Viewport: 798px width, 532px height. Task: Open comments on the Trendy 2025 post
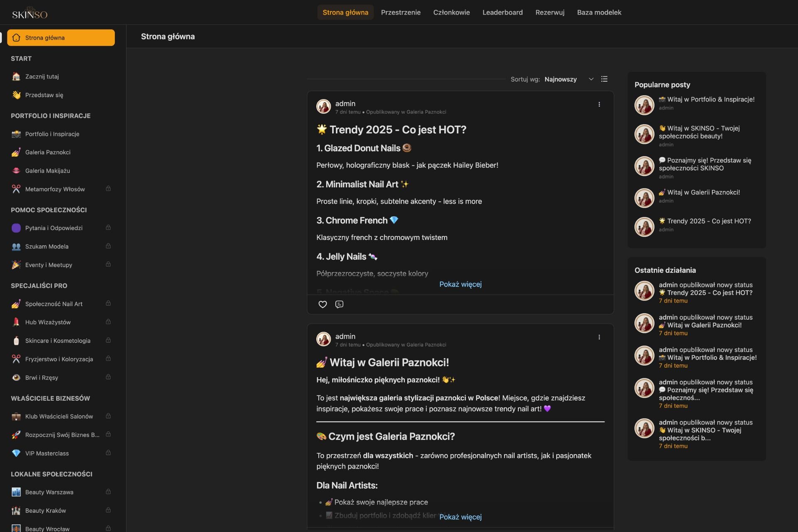click(339, 304)
